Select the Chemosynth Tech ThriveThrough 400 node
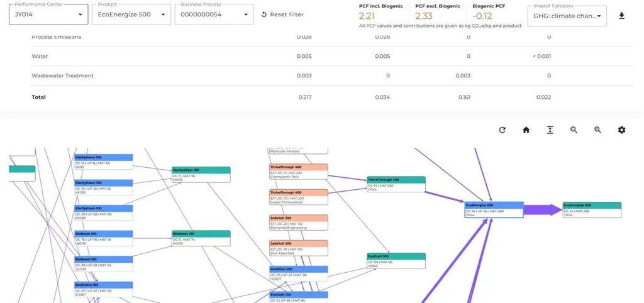This screenshot has height=303, width=644. 299,171
